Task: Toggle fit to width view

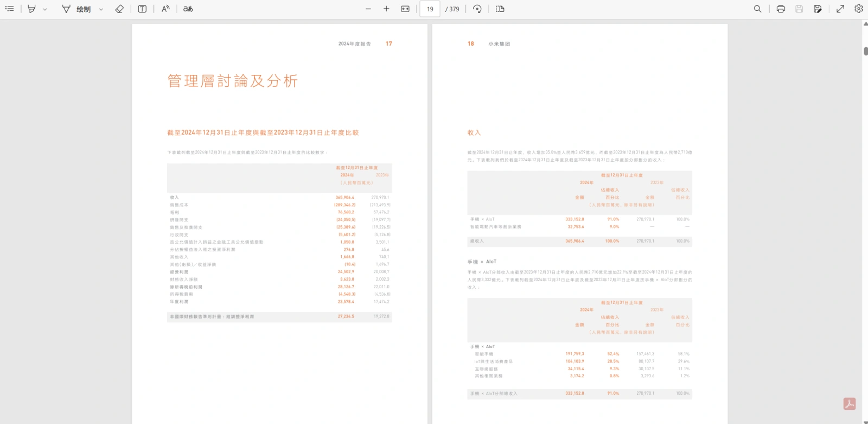Action: pos(405,9)
